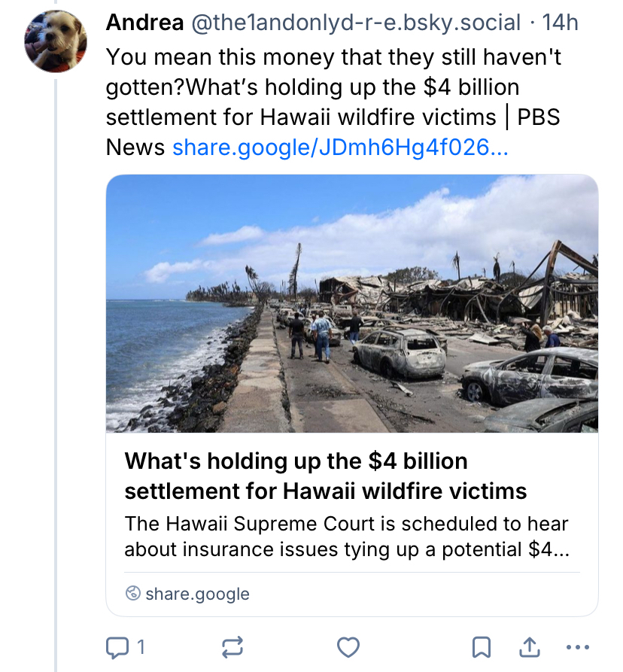Bookmark the post about the Hawaii settlement
Image resolution: width=623 pixels, height=672 pixels.
(x=482, y=646)
